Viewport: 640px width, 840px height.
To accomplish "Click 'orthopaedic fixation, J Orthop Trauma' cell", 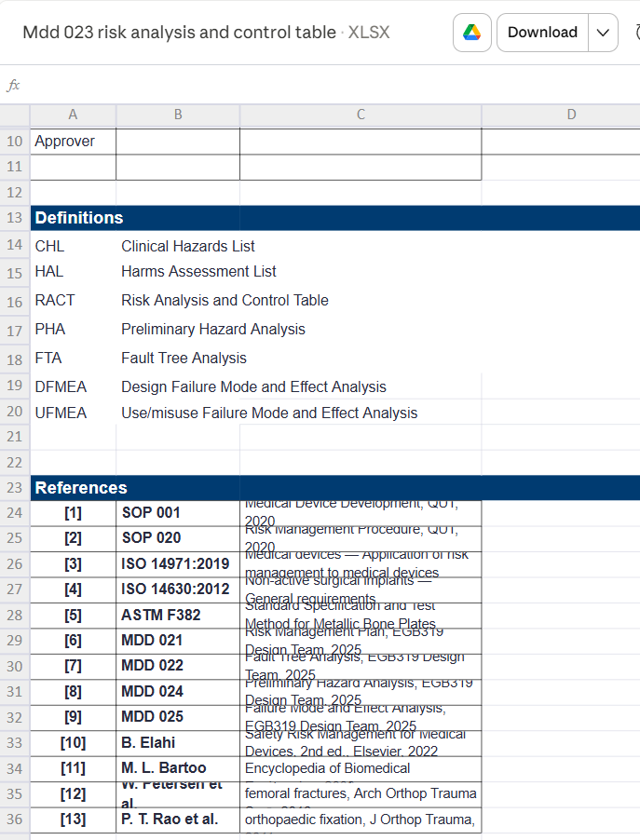I will click(x=361, y=820).
